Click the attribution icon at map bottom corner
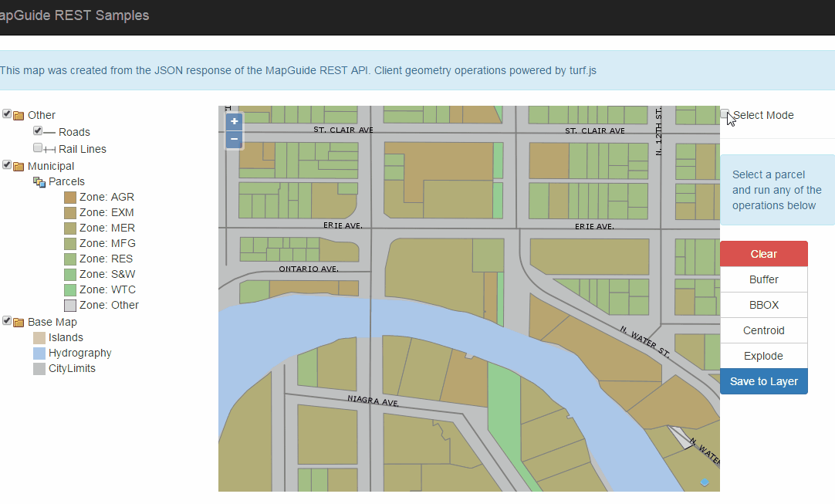Screen dimensions: 835x504 click(705, 482)
